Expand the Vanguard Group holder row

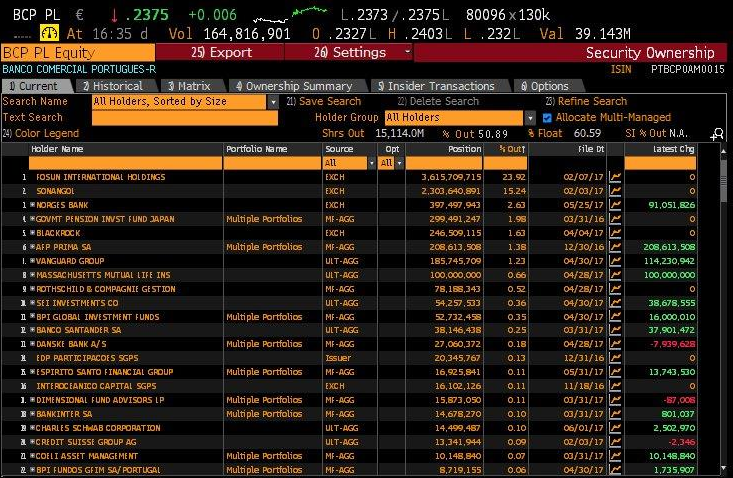tap(33, 261)
